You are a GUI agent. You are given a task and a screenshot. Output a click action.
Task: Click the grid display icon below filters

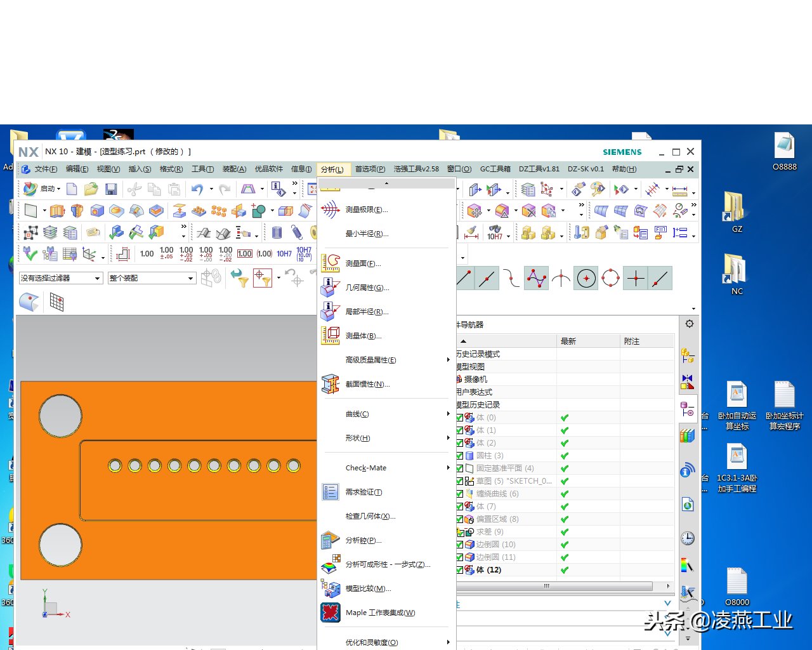click(56, 302)
